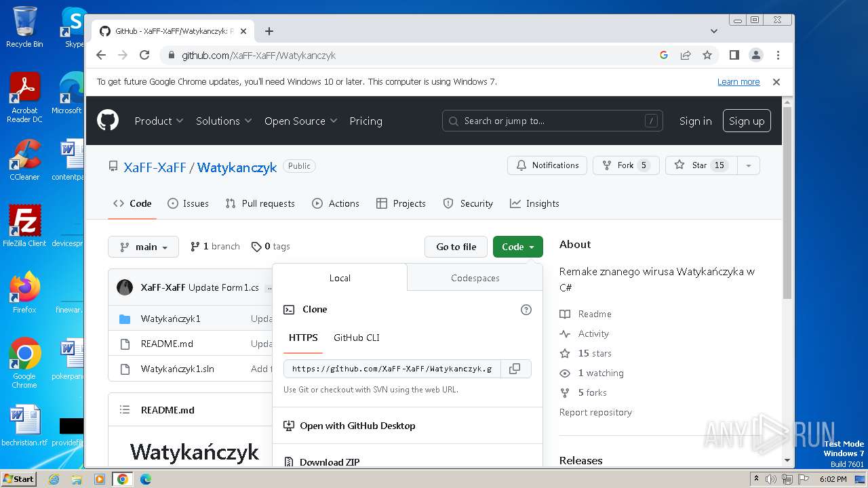Switch to the Issues tab

coord(188,203)
